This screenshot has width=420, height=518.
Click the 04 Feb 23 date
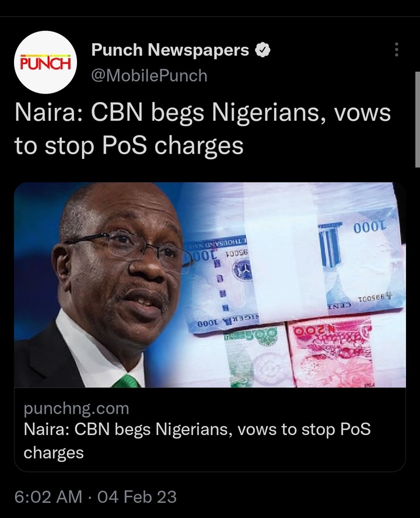pos(137,497)
